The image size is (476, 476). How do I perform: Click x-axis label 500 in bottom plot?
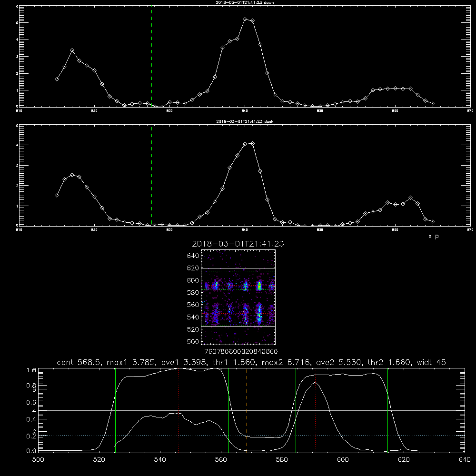38,460
